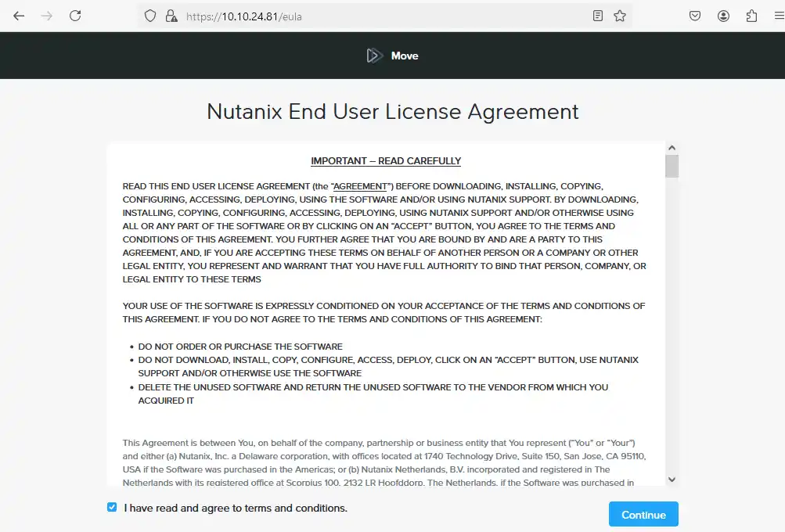
Task: Click the paragraph starting "READ THIS END USER LICENSE"
Action: point(384,232)
